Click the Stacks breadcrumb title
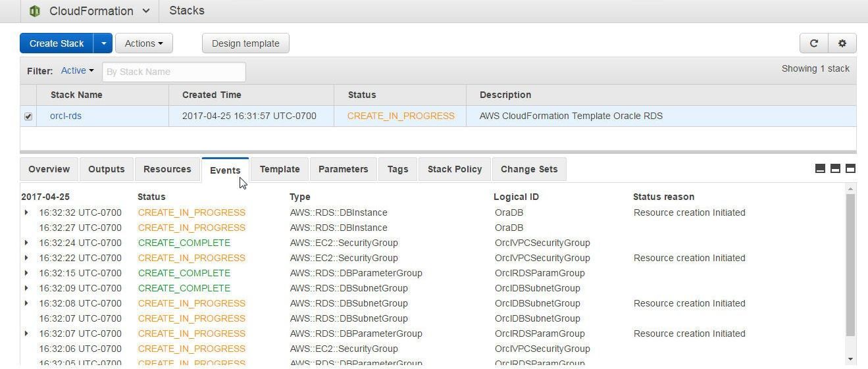868x369 pixels. pos(187,11)
